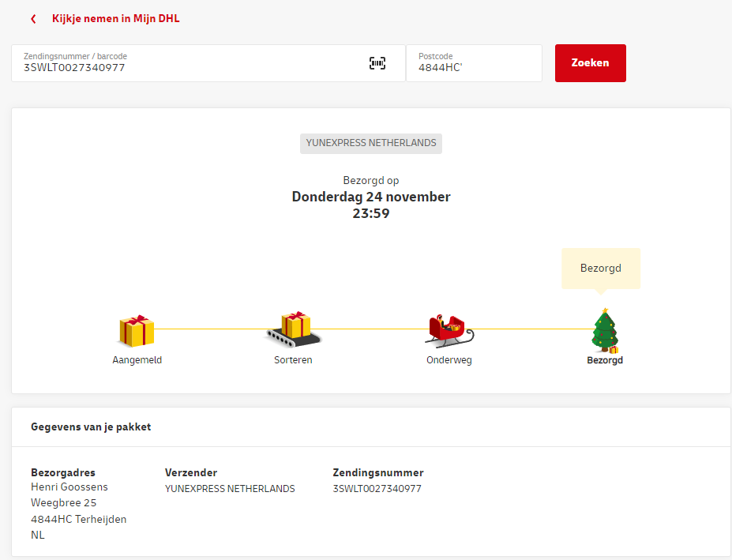
Task: Click the tracking number under Zendingsnummer heading
Action: pyautogui.click(x=377, y=489)
